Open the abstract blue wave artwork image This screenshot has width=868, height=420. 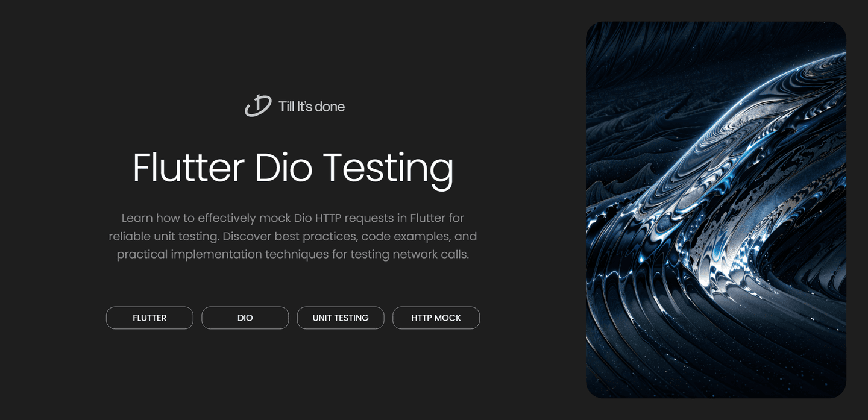pyautogui.click(x=716, y=210)
